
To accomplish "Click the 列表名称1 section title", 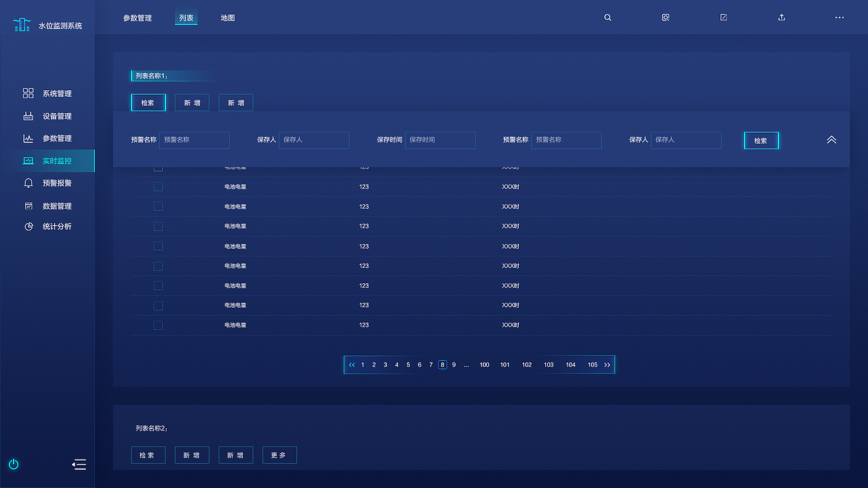I will (x=151, y=76).
